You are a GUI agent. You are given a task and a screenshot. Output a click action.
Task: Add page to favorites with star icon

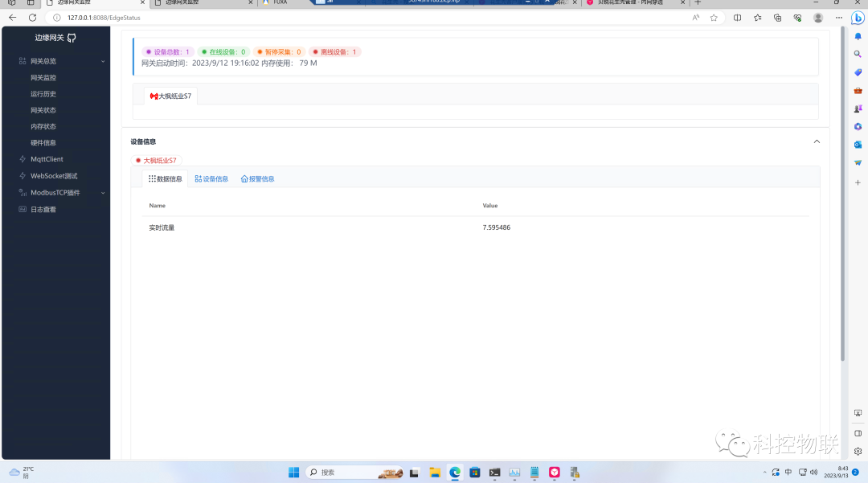[x=714, y=18]
